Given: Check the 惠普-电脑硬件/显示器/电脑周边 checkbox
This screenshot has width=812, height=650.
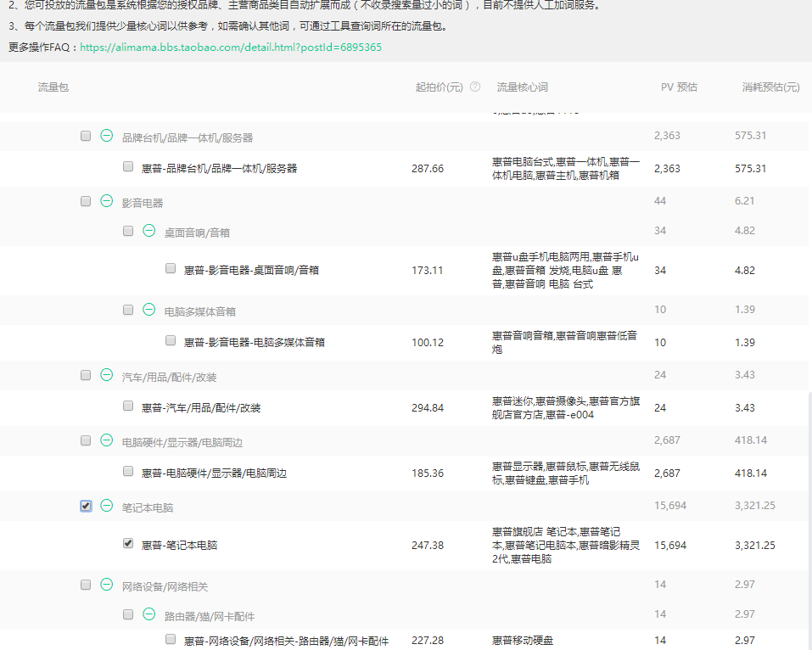Looking at the screenshot, I should click(x=127, y=470).
